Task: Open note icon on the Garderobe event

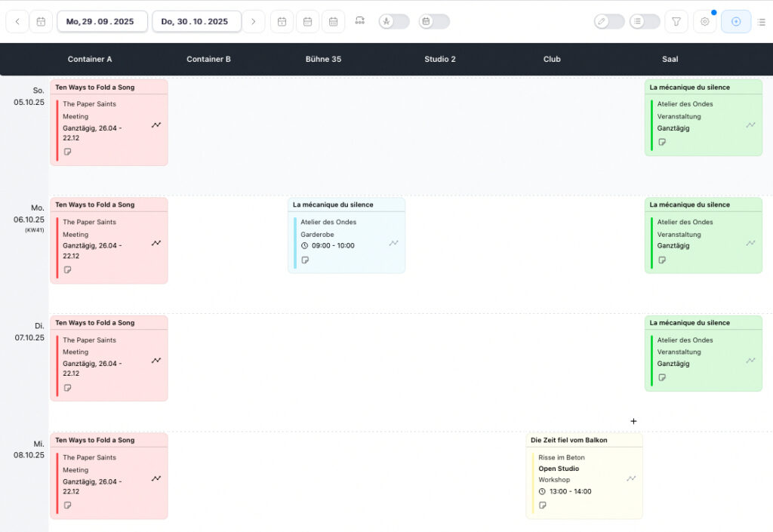Action: click(x=306, y=260)
